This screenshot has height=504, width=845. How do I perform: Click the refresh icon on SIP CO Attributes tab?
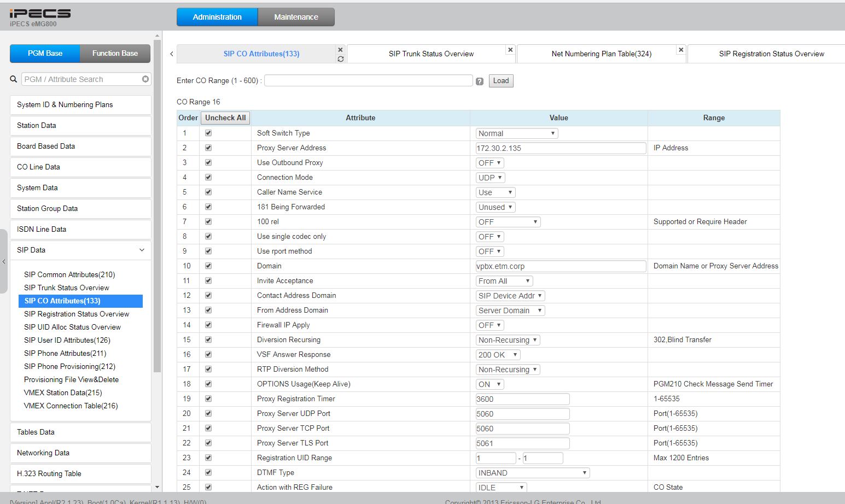(341, 59)
